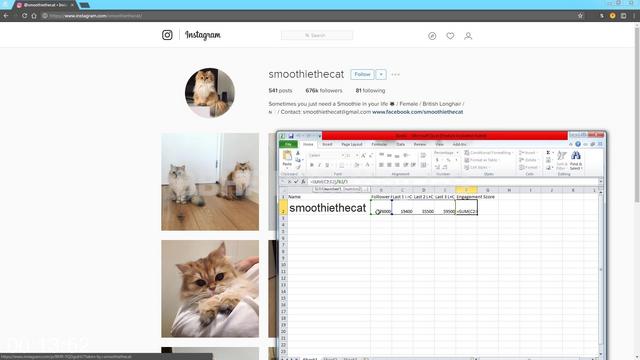
Task: Click the Format Painter brush icon
Action: tap(298, 167)
